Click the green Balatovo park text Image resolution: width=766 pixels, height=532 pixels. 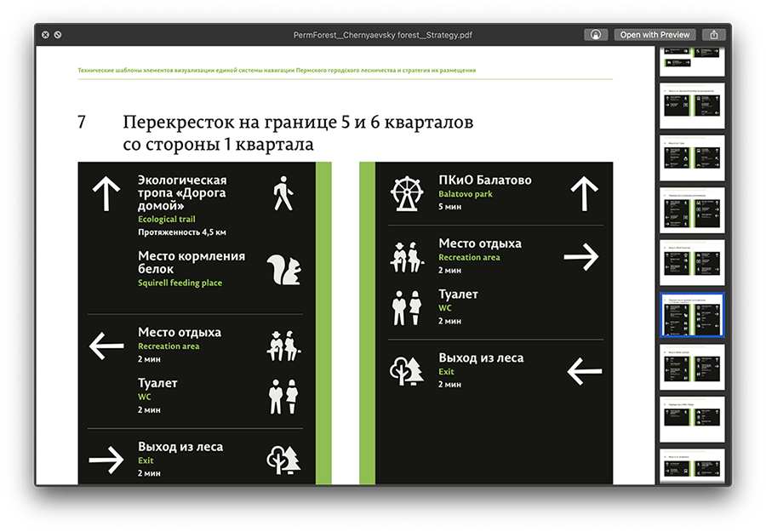tap(466, 194)
